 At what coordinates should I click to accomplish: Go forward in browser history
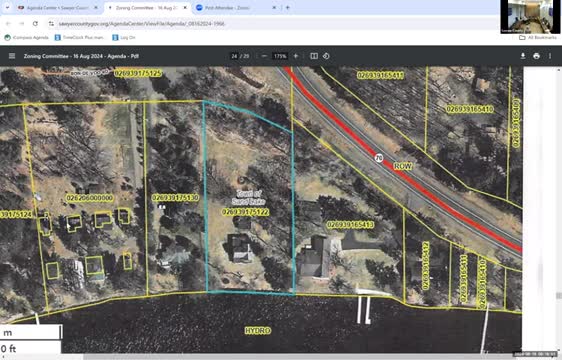click(22, 24)
